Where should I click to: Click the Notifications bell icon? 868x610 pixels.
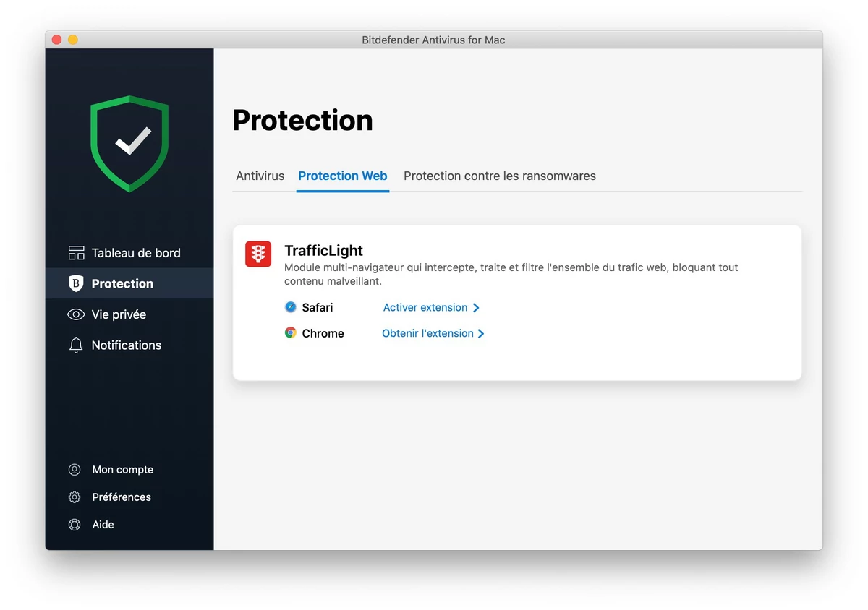76,345
